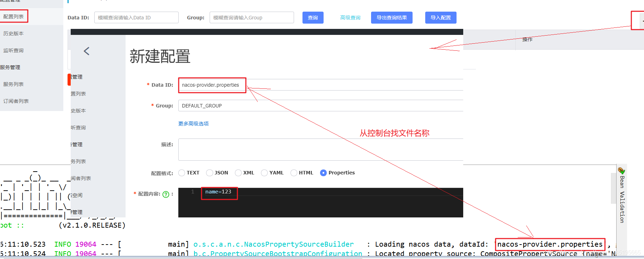Open 配置列表 in left sidebar

13,17
